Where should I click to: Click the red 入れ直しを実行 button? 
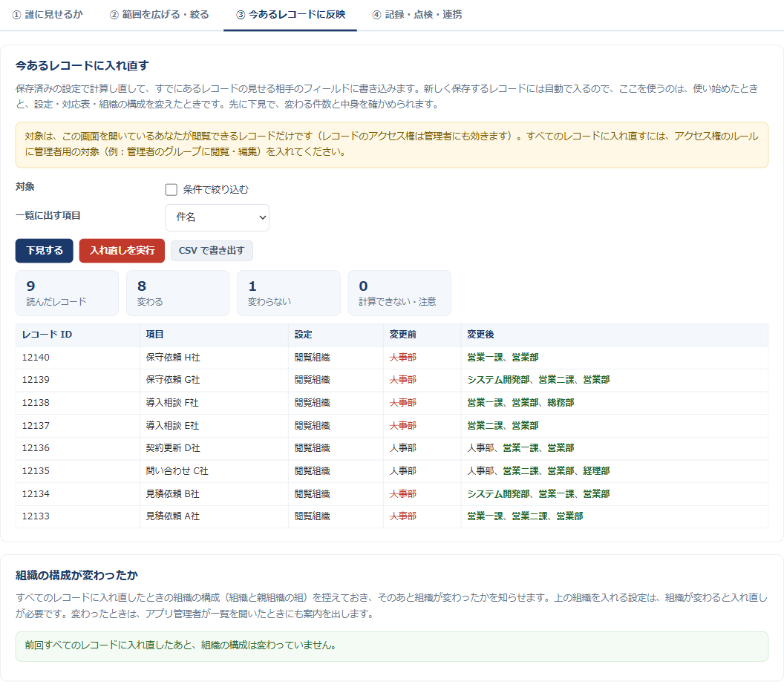pos(122,250)
